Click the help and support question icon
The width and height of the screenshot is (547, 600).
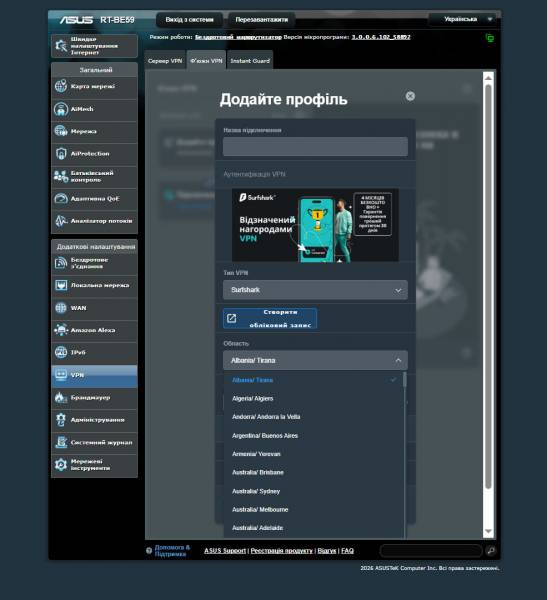tap(149, 551)
